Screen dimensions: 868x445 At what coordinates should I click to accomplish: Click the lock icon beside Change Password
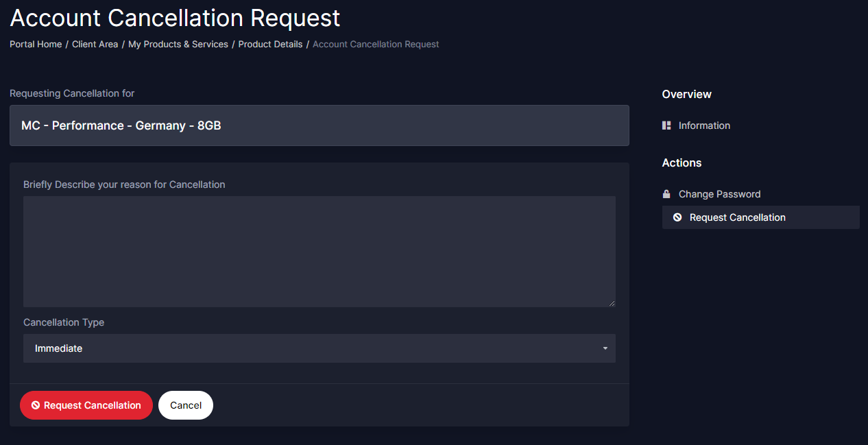(x=666, y=194)
